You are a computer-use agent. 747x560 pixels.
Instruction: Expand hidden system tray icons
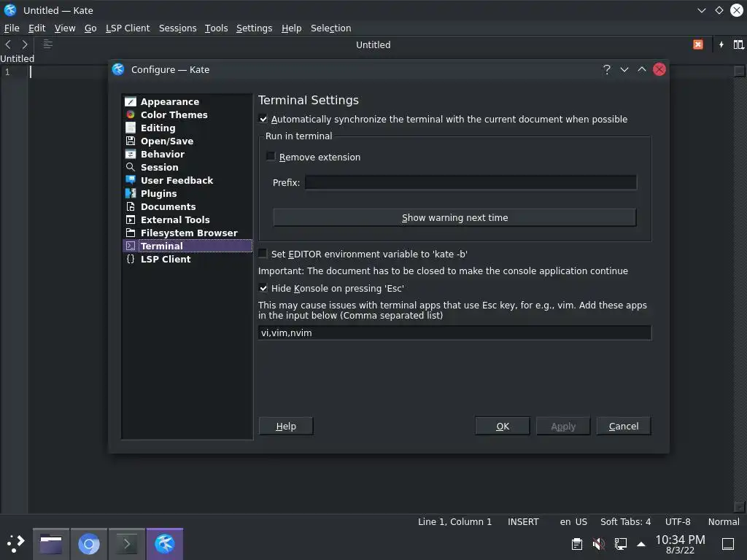coord(641,544)
